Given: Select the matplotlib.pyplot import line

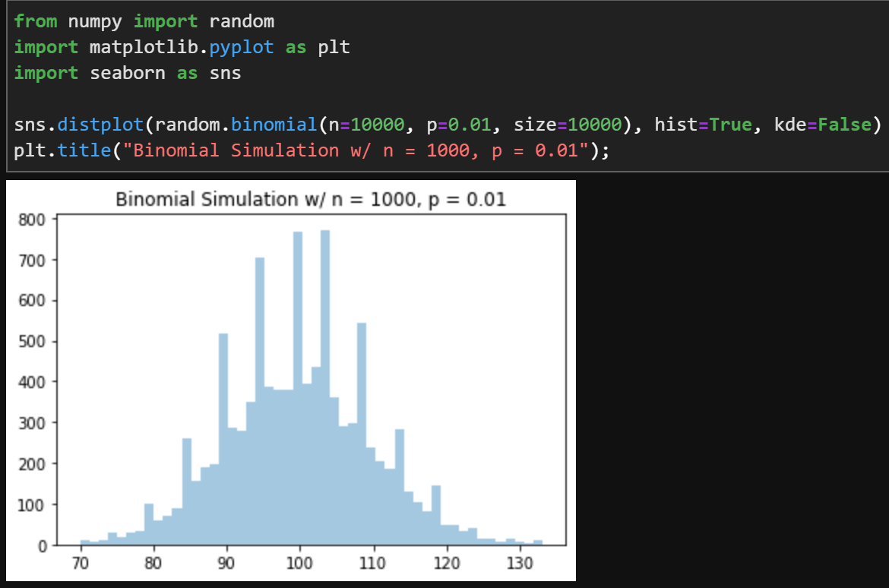Looking at the screenshot, I should pyautogui.click(x=182, y=46).
